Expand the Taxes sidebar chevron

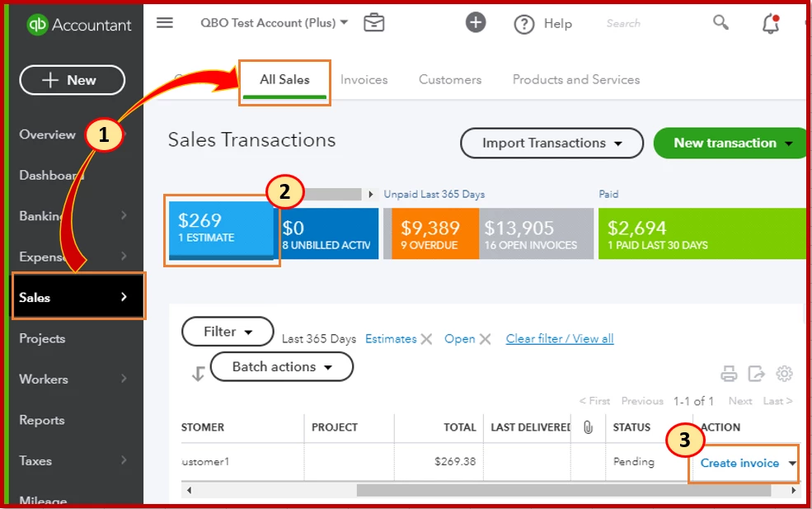tap(124, 460)
